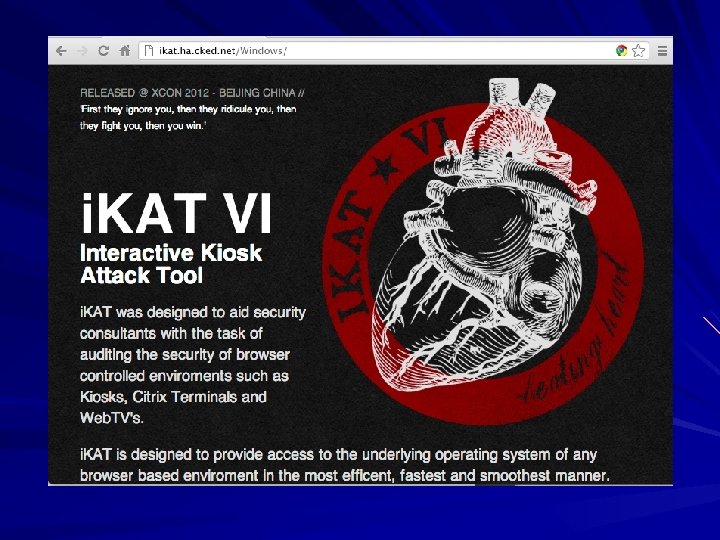Click the forward navigation arrow
Image resolution: width=720 pixels, height=540 pixels.
[83, 51]
